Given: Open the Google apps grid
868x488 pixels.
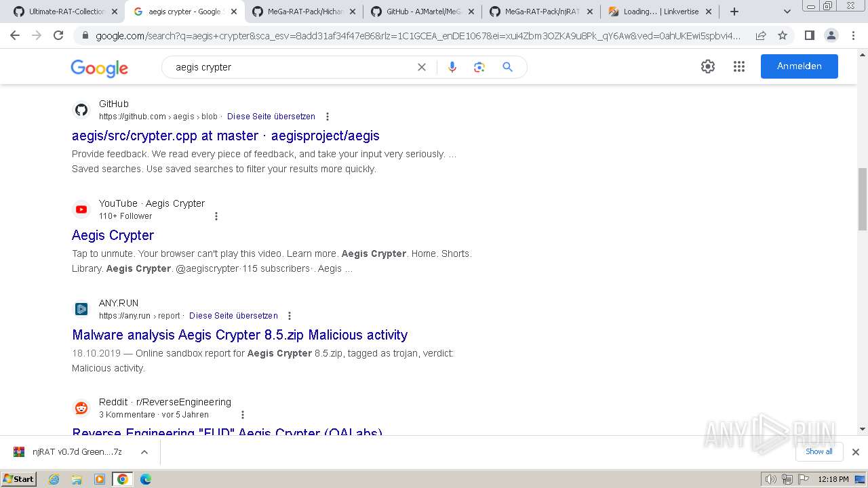Looking at the screenshot, I should click(x=739, y=66).
